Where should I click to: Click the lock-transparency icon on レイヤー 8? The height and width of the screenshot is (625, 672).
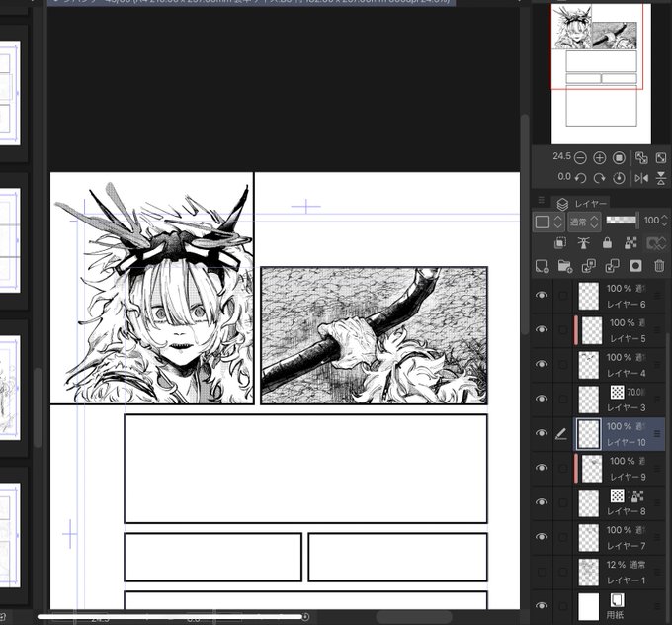tap(637, 496)
